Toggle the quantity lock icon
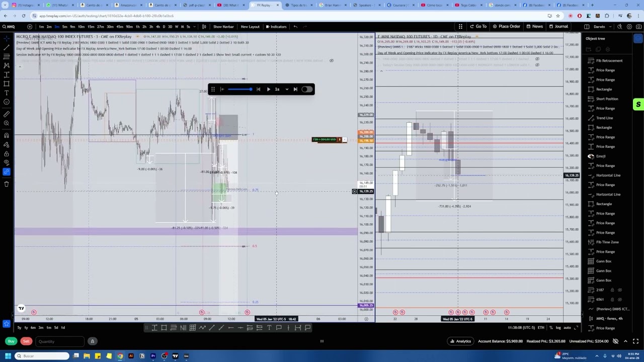 92,341
